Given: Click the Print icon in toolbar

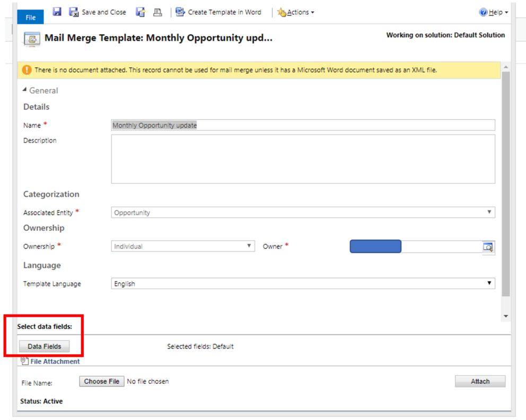Looking at the screenshot, I should [x=157, y=12].
